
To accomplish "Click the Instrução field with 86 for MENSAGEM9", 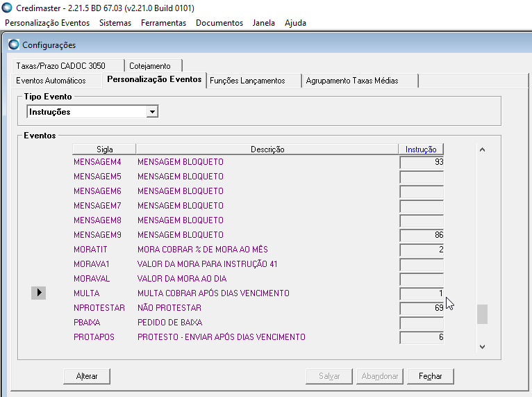I will pyautogui.click(x=422, y=235).
